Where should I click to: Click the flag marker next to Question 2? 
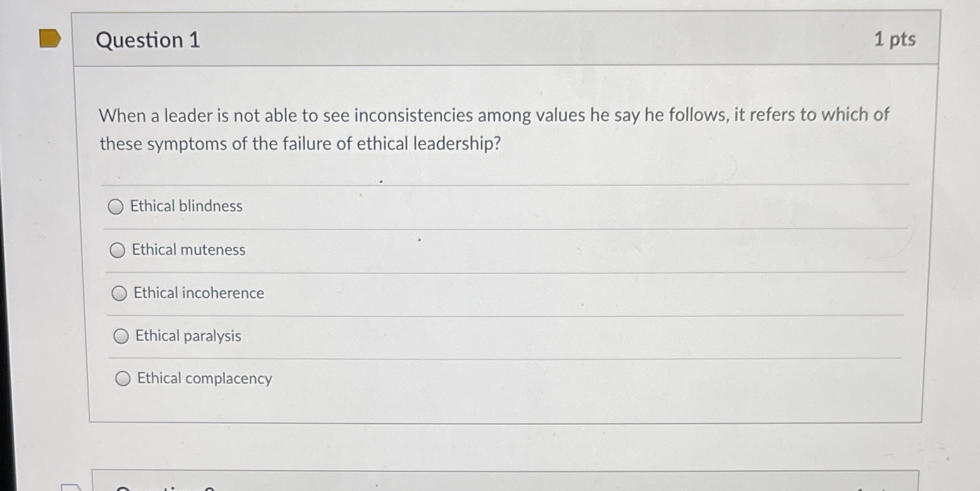70,488
